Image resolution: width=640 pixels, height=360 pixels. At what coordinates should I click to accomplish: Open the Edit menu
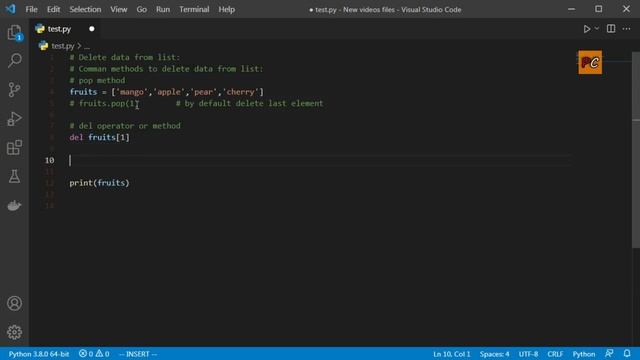pos(53,9)
